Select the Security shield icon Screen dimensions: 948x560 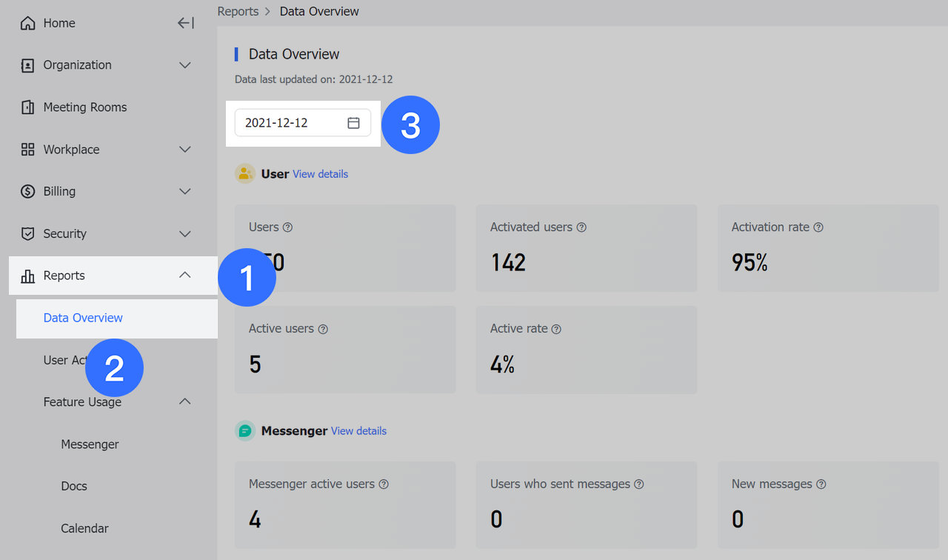27,233
